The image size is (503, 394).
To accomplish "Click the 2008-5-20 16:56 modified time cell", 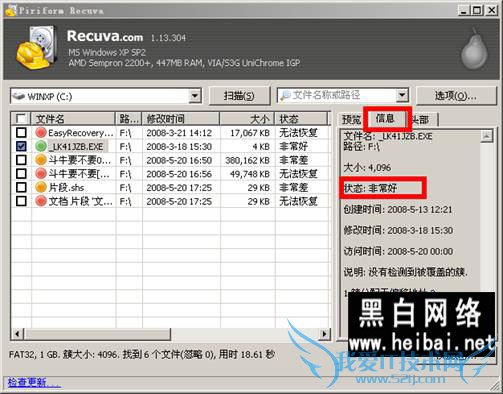I will [179, 174].
